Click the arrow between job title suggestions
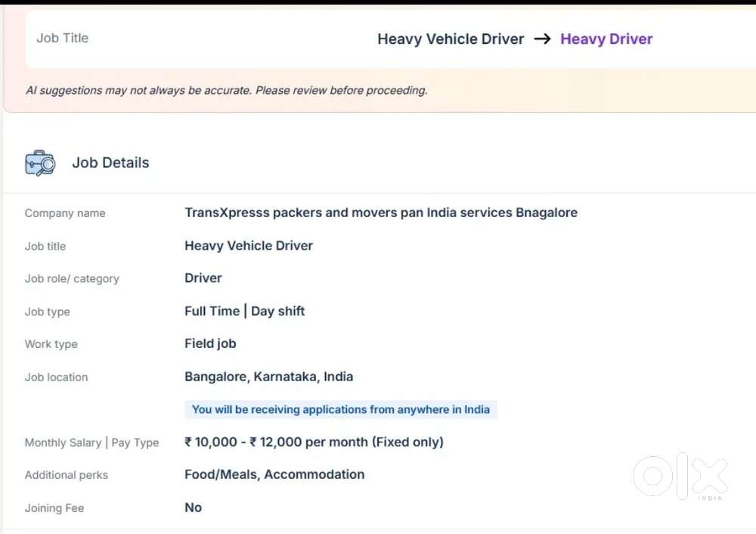Screen dimensions: 756x534 [x=542, y=39]
